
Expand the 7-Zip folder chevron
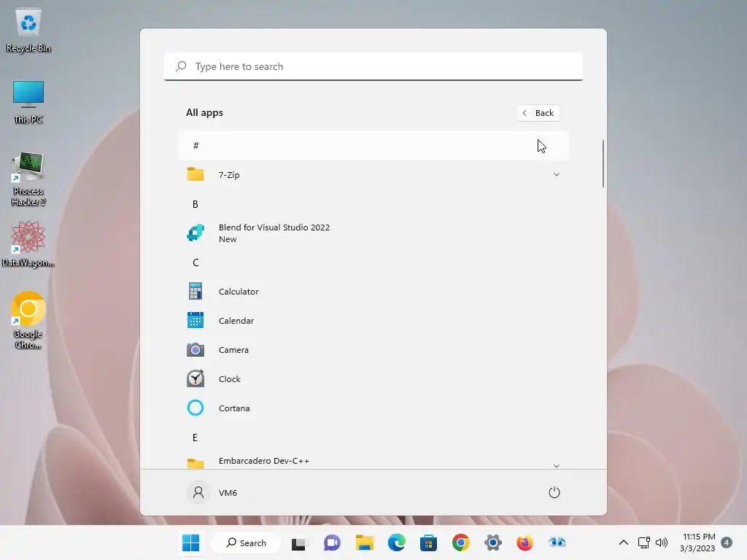(556, 174)
